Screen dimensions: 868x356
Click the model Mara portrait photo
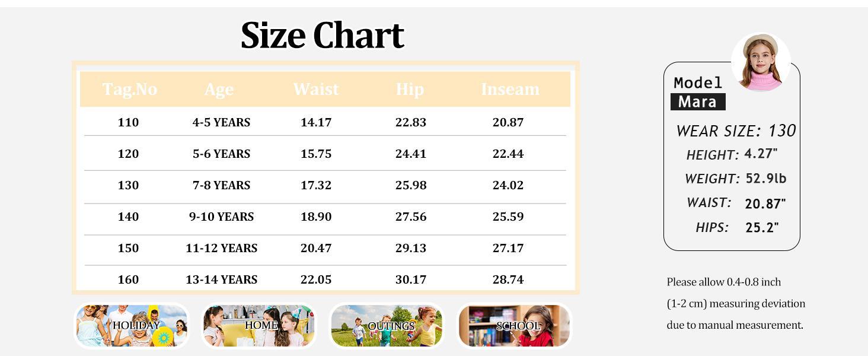[x=761, y=62]
